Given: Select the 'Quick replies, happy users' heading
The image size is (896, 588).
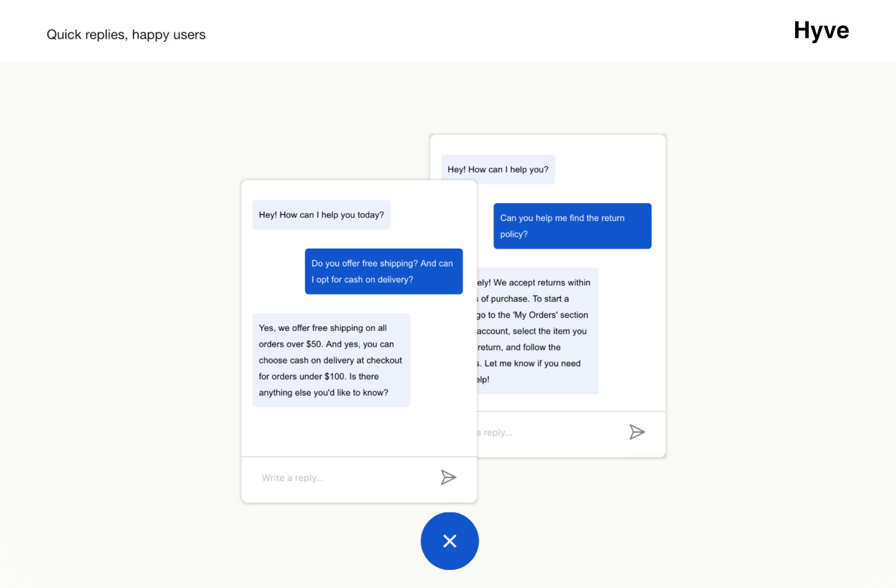Looking at the screenshot, I should pos(126,35).
